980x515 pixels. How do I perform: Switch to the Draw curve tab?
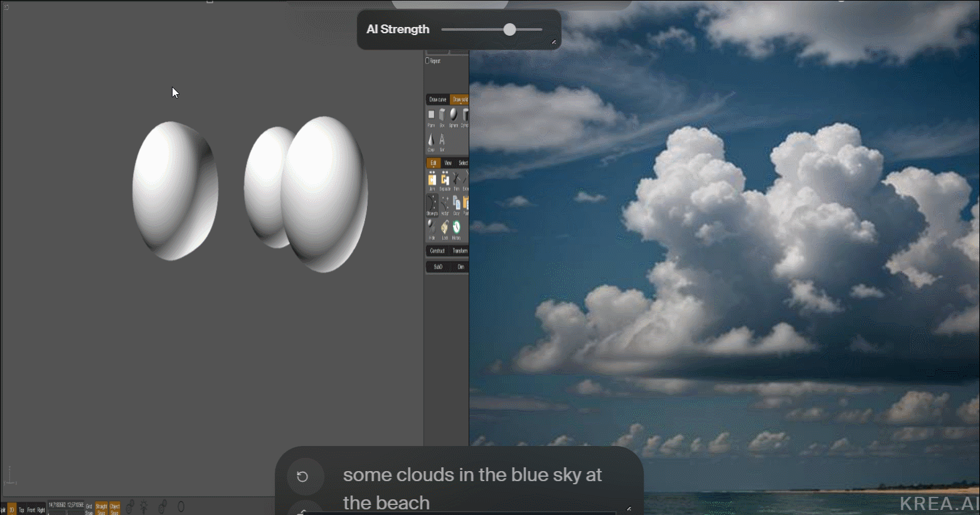(437, 100)
